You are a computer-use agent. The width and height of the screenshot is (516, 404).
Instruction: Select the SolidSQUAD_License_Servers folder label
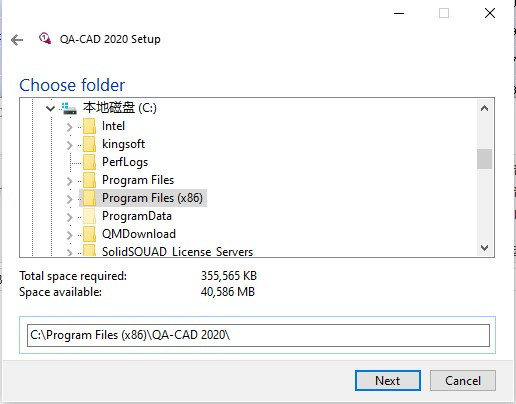[177, 251]
